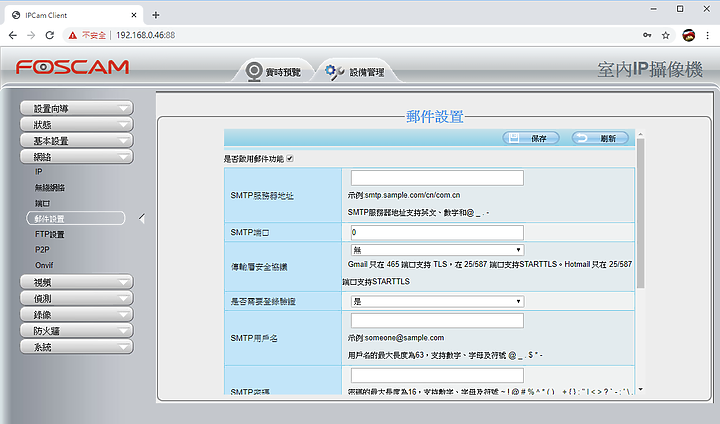Viewport: 720px width, 424px height.
Task: Click the Foscam logo
Action: tap(73, 67)
